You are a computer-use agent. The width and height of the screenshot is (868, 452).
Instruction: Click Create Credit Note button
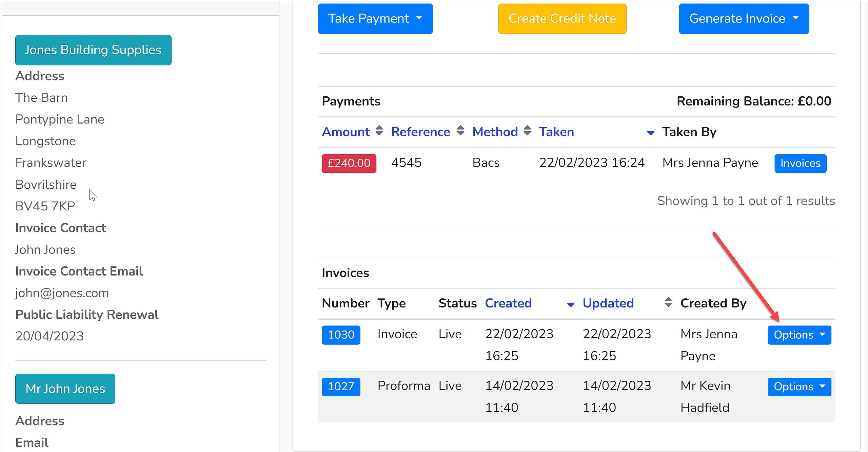(x=562, y=19)
